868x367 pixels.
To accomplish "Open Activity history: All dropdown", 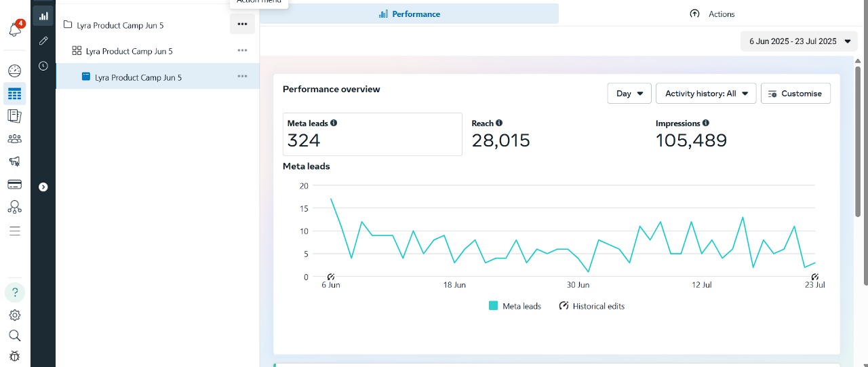I will pos(705,94).
